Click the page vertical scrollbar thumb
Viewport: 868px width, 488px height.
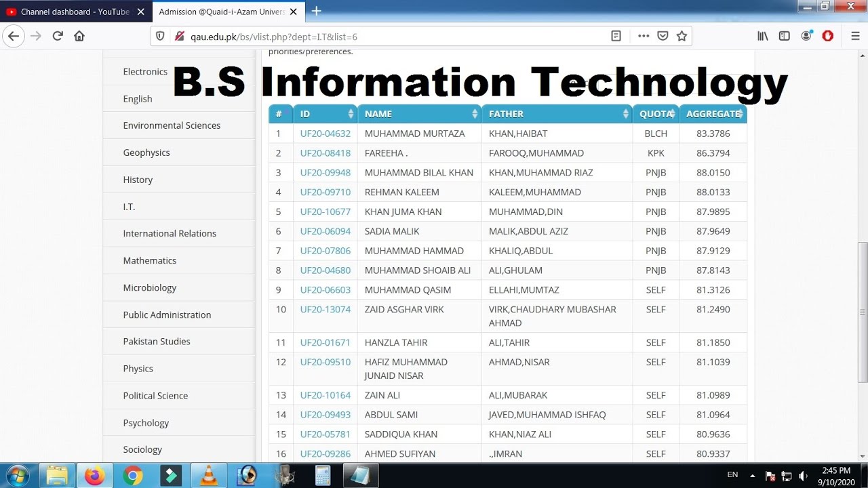click(x=863, y=312)
